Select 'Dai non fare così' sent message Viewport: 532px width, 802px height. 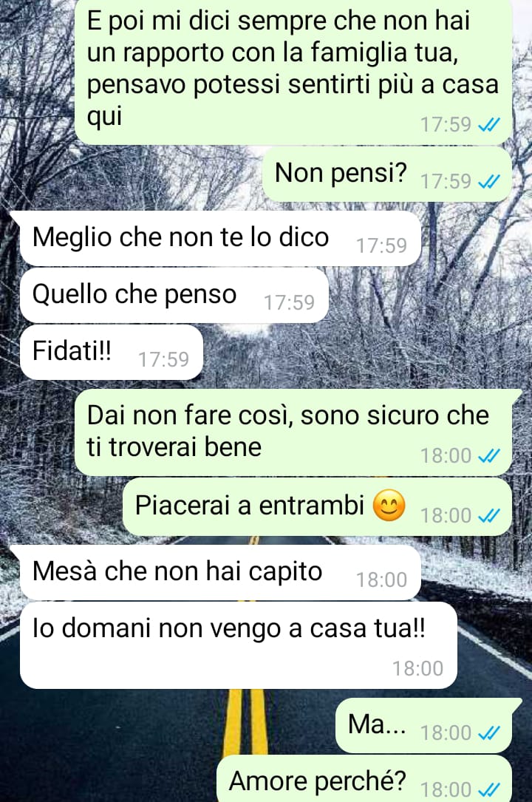pos(293,432)
